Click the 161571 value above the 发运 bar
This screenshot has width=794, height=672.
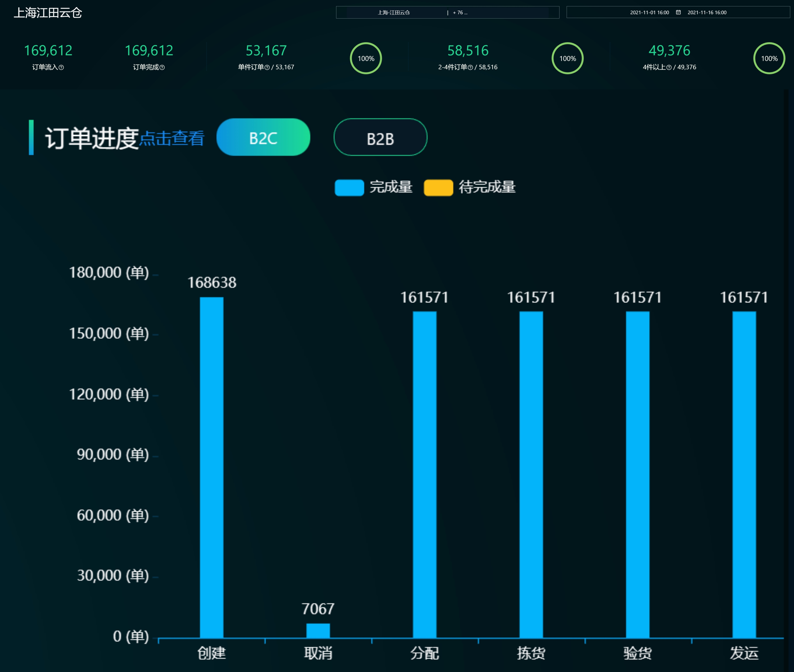tap(744, 298)
